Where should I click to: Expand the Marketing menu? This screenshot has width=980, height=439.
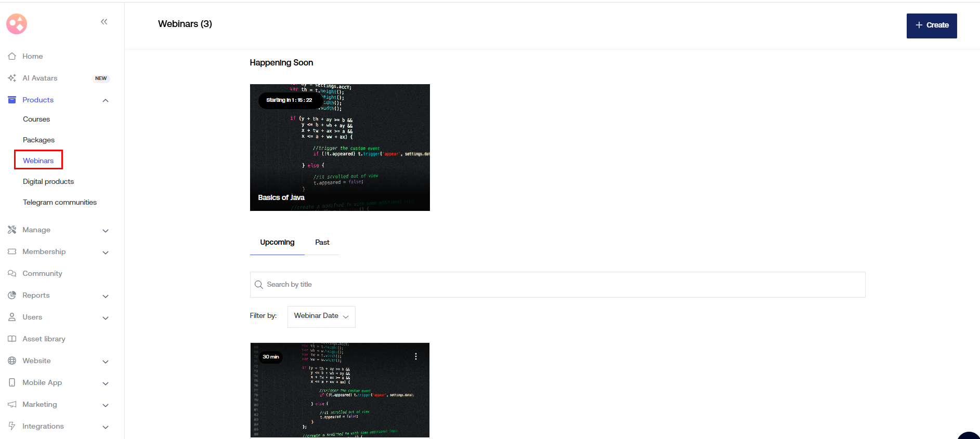coord(106,405)
